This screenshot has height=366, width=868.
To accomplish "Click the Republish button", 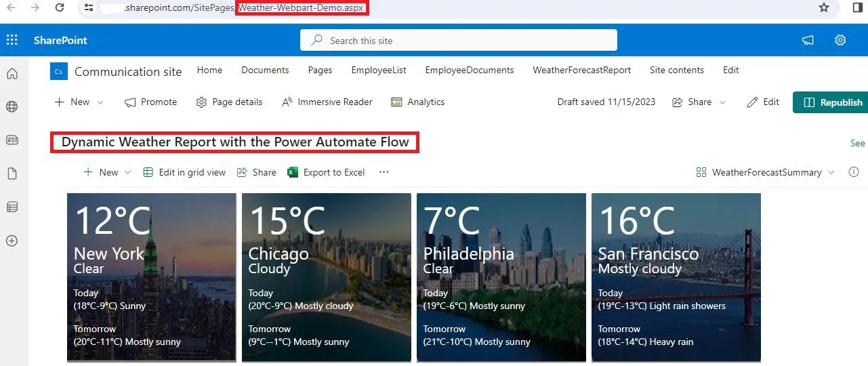I will (831, 102).
